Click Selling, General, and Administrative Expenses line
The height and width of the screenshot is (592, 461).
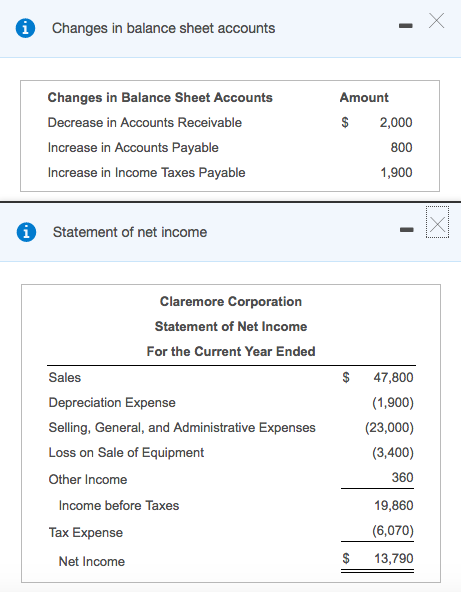[x=231, y=427]
